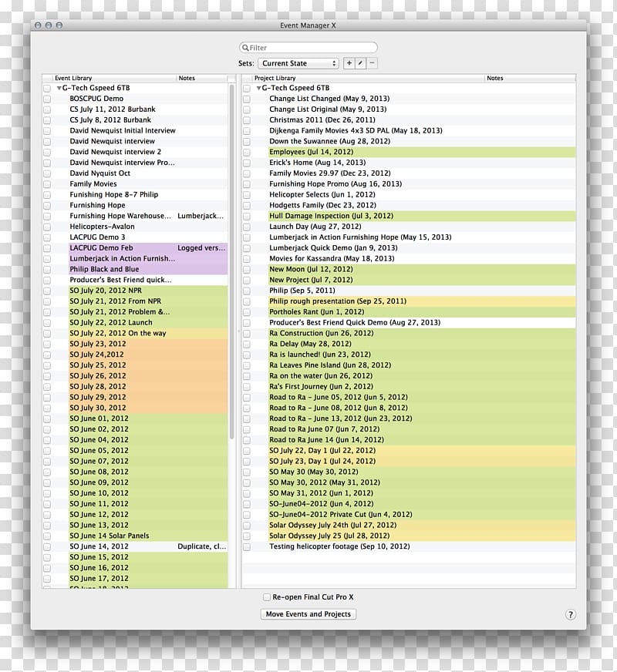
Task: Select the Ra Construction (Jun 26, 2012) project
Action: pyautogui.click(x=321, y=334)
